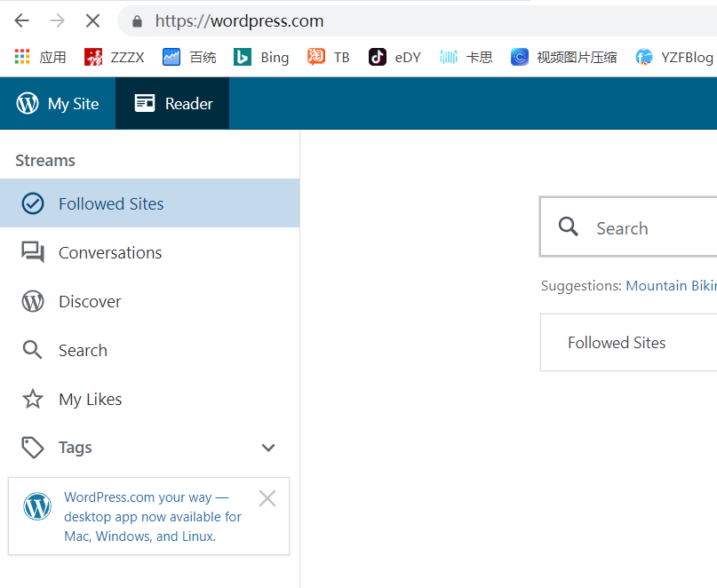Switch to the Reader tab
Viewport: 717px width, 588px height.
tap(173, 103)
